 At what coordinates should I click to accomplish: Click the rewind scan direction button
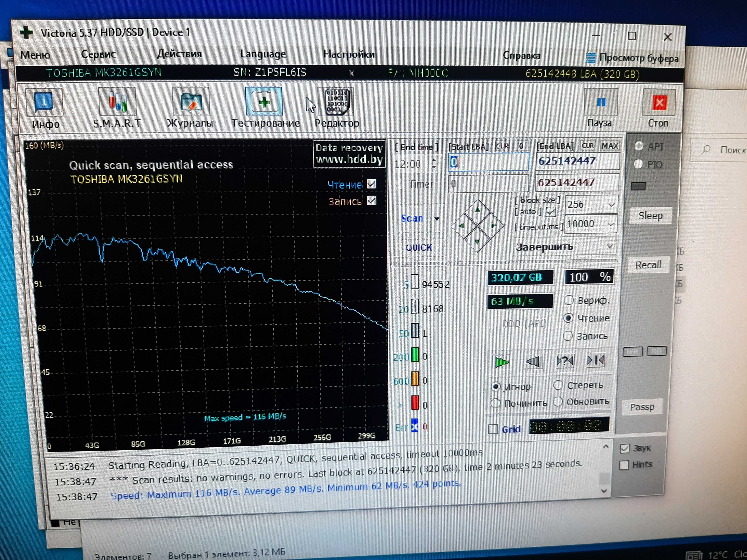[x=533, y=361]
